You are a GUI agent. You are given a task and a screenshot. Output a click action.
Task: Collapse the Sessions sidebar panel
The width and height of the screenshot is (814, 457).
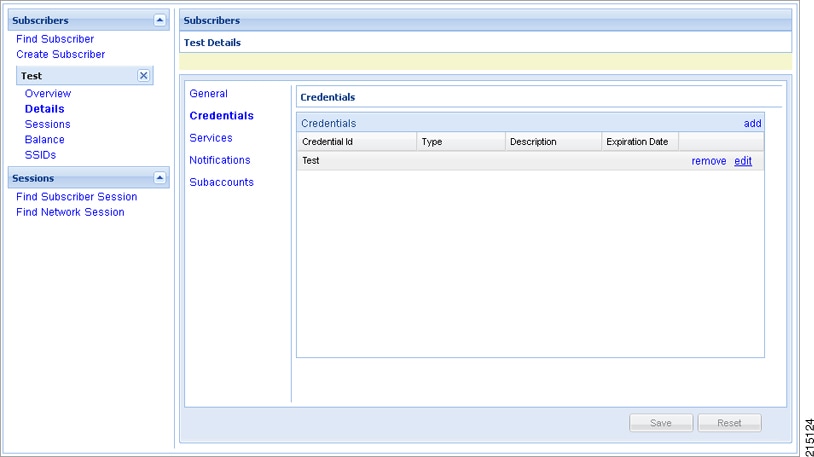[159, 178]
